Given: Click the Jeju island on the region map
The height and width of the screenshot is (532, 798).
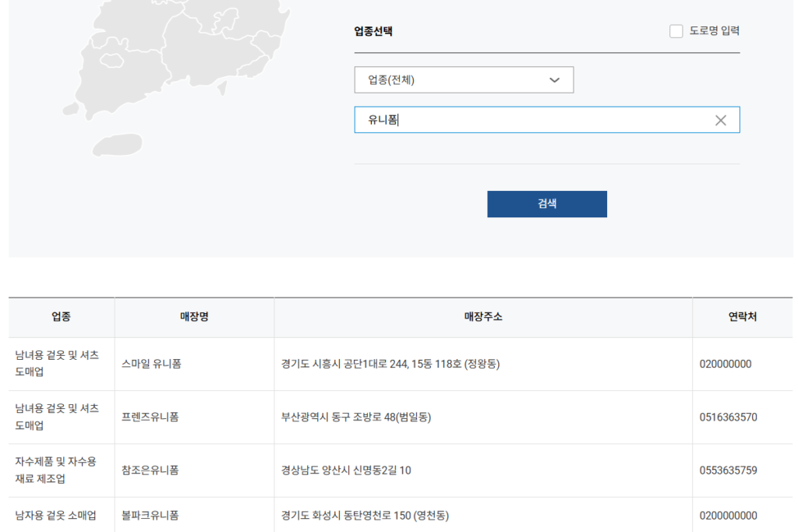Looking at the screenshot, I should pyautogui.click(x=115, y=144).
